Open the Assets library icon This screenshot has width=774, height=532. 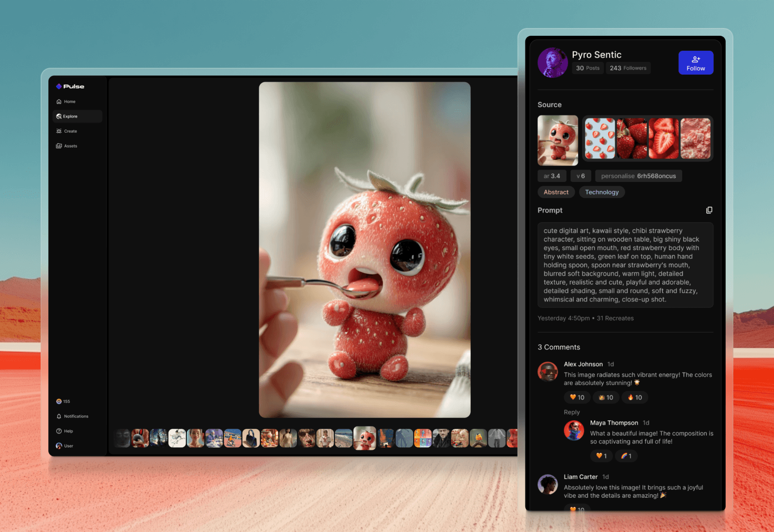59,146
